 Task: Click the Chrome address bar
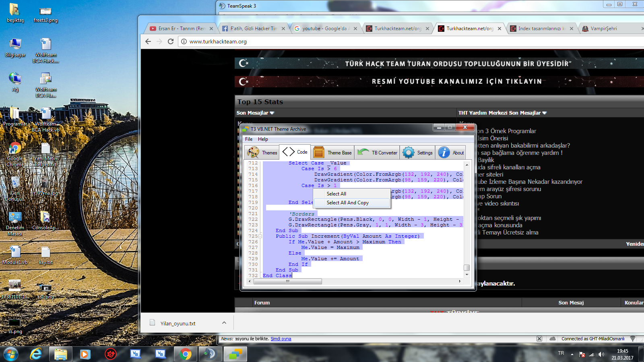point(411,41)
